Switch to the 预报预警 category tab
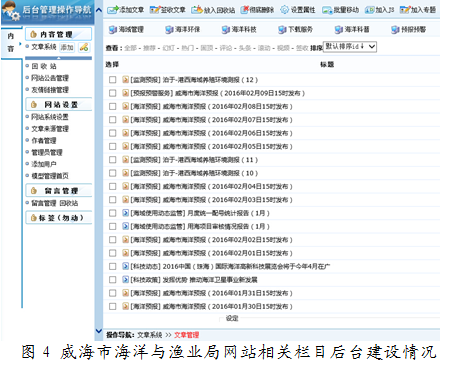 pos(409,30)
